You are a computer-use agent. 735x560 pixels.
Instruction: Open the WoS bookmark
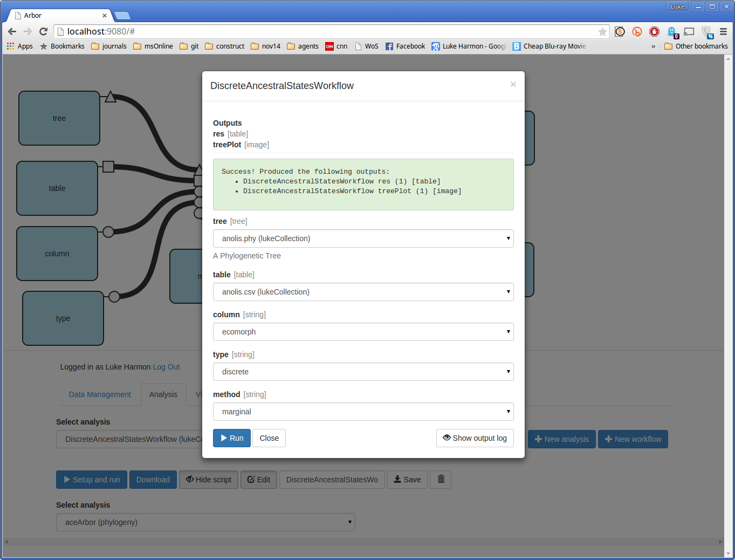coord(367,46)
